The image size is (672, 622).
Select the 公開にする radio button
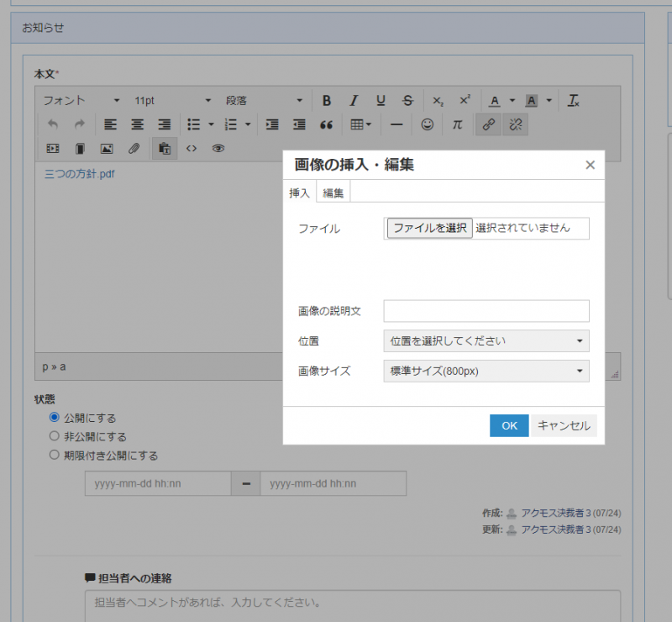pos(55,418)
